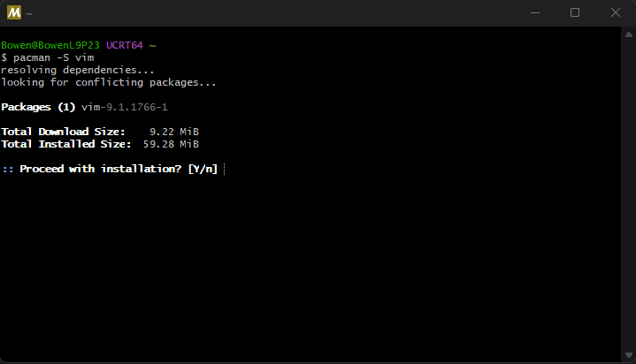Click the purple UCRT64 environment label
636x364 pixels.
coord(124,45)
